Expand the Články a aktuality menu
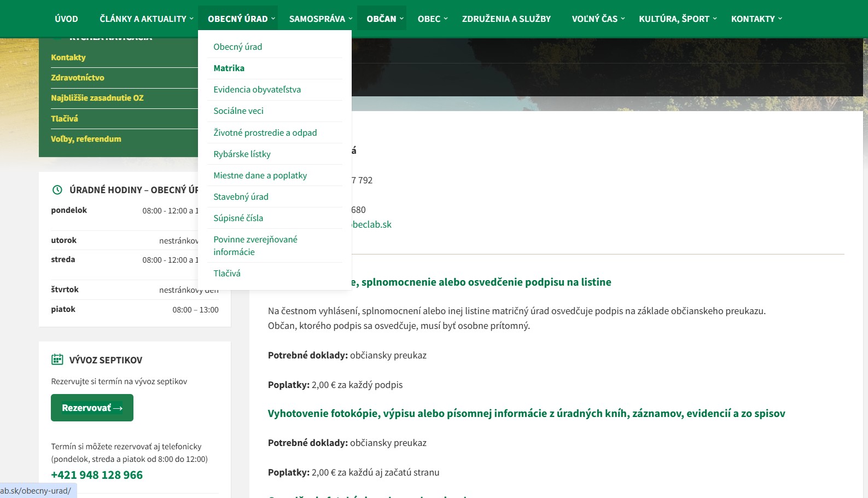Screen dimensions: 868x498 pos(146,19)
